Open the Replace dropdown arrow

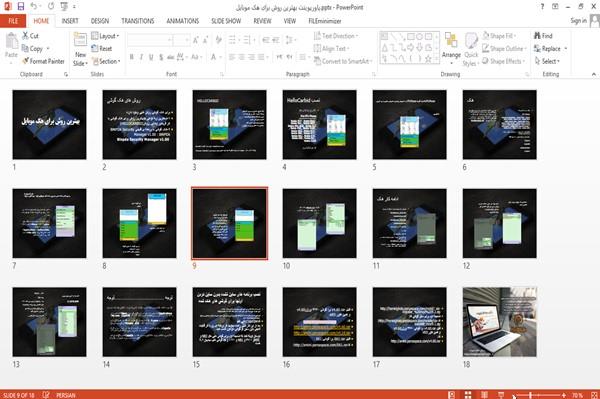(x=566, y=49)
